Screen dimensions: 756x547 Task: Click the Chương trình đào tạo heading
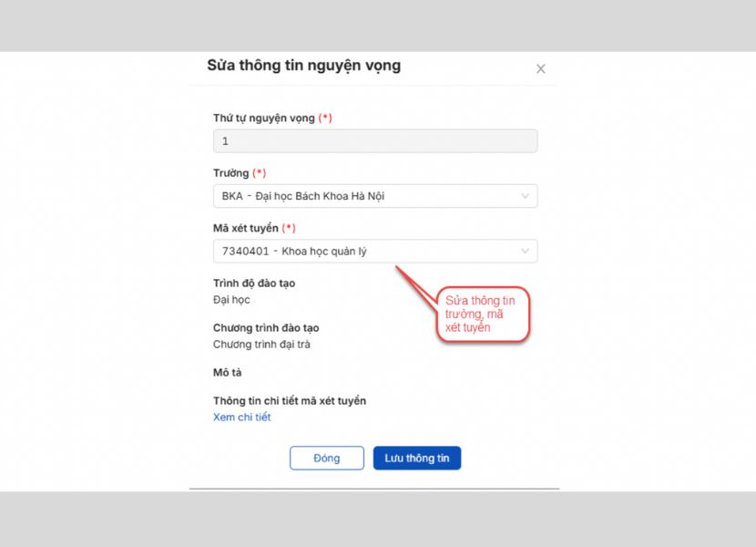266,328
